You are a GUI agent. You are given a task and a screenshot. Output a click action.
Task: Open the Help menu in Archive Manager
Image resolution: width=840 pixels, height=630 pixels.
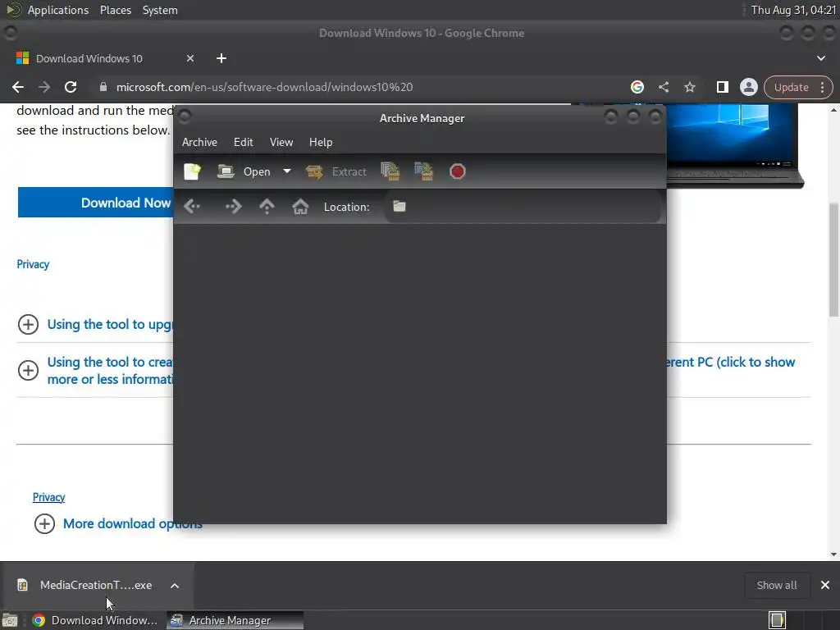(x=321, y=142)
